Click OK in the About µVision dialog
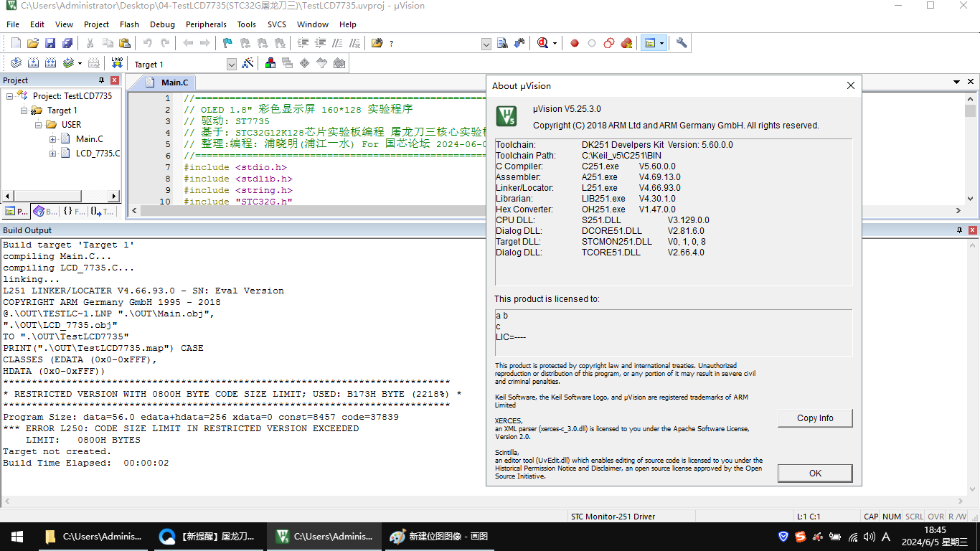 coord(815,474)
